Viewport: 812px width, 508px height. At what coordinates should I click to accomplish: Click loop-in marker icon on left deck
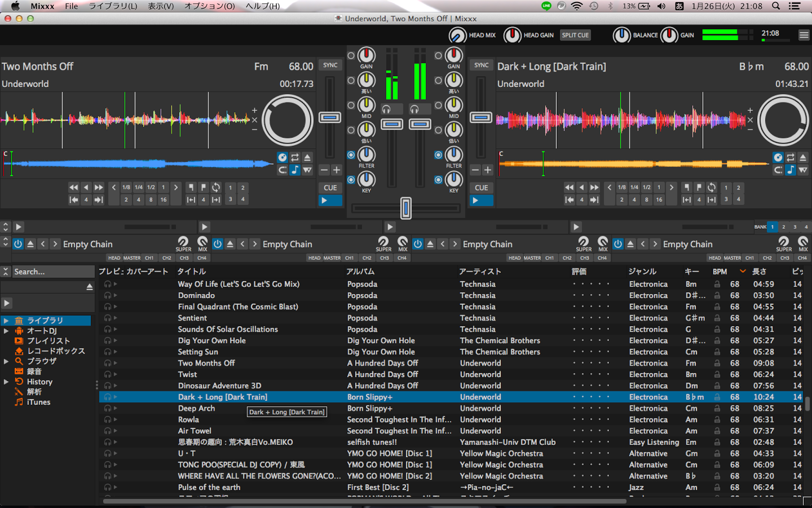point(191,187)
